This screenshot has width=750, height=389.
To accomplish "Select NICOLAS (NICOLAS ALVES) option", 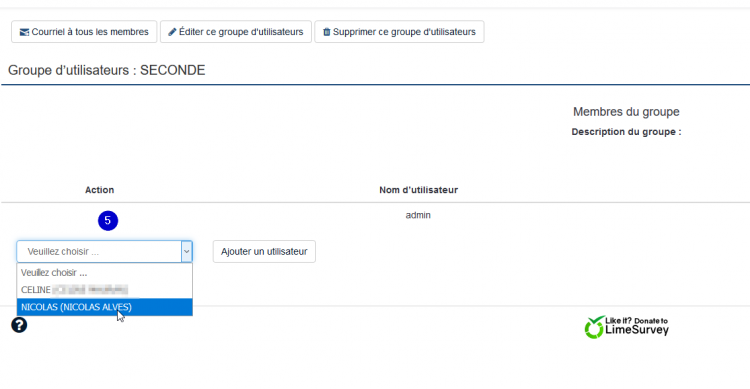I will [x=104, y=307].
